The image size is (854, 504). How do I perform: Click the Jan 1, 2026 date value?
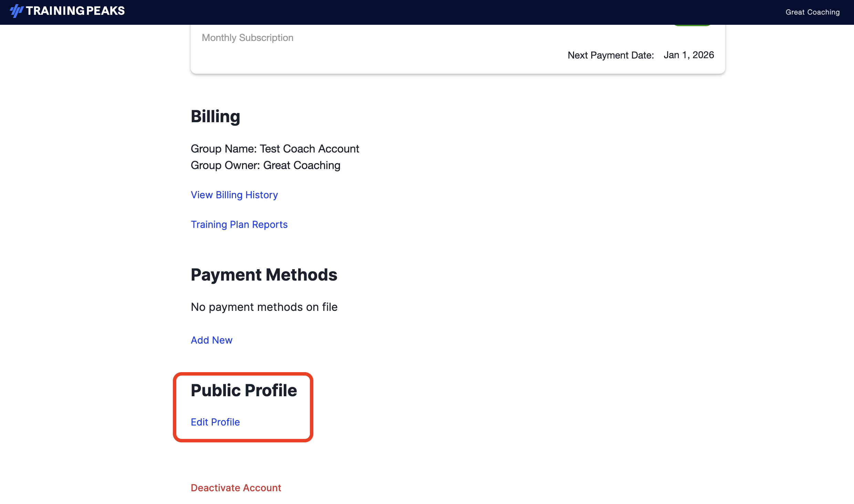689,55
